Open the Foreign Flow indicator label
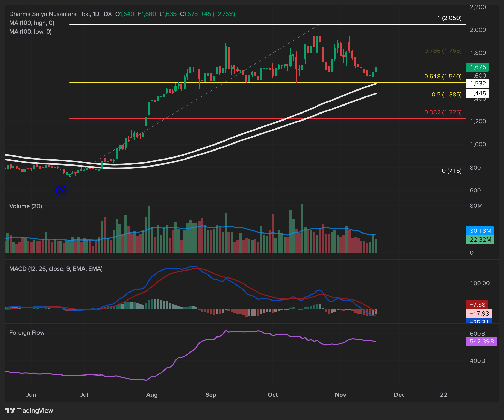Screen dimensions: 504x420 pos(27,333)
